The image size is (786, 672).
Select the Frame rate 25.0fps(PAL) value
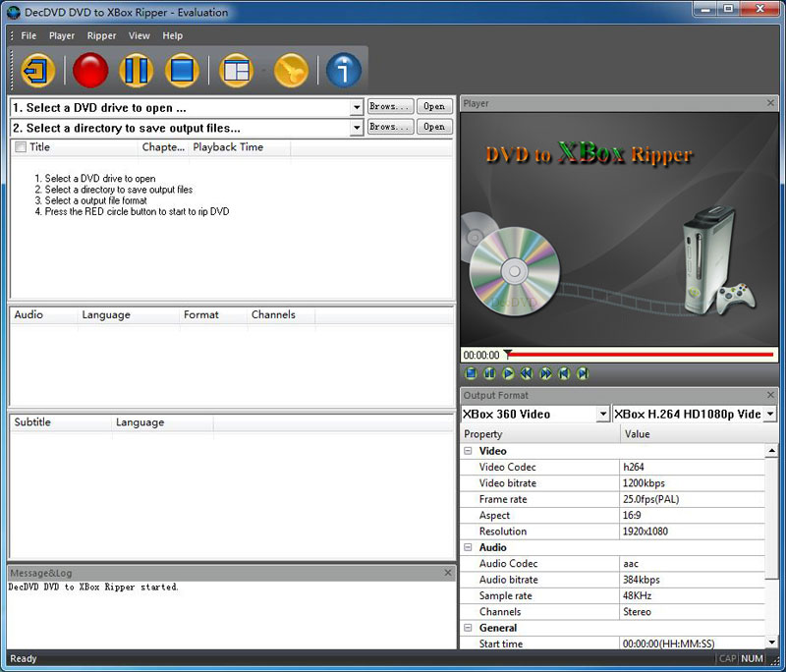click(692, 499)
